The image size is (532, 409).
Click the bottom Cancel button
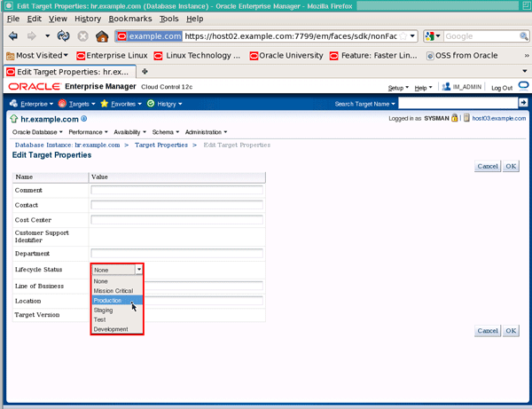point(488,331)
